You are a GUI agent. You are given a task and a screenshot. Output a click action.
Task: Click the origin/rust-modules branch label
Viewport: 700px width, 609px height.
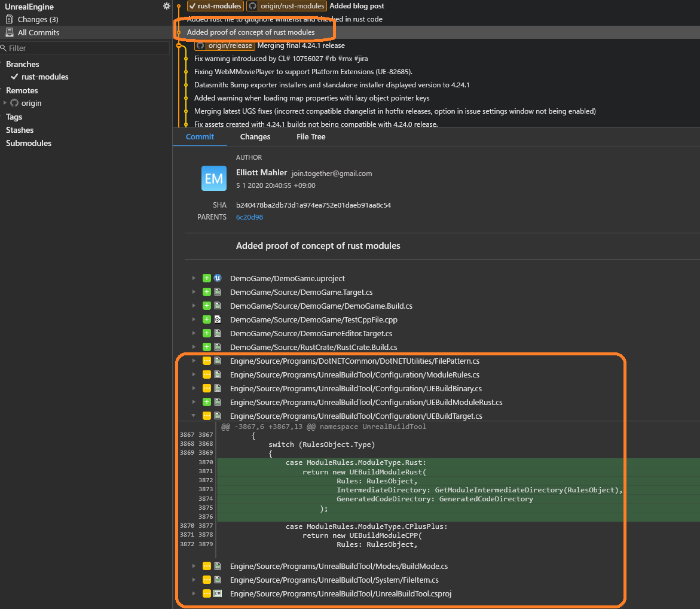[x=285, y=6]
